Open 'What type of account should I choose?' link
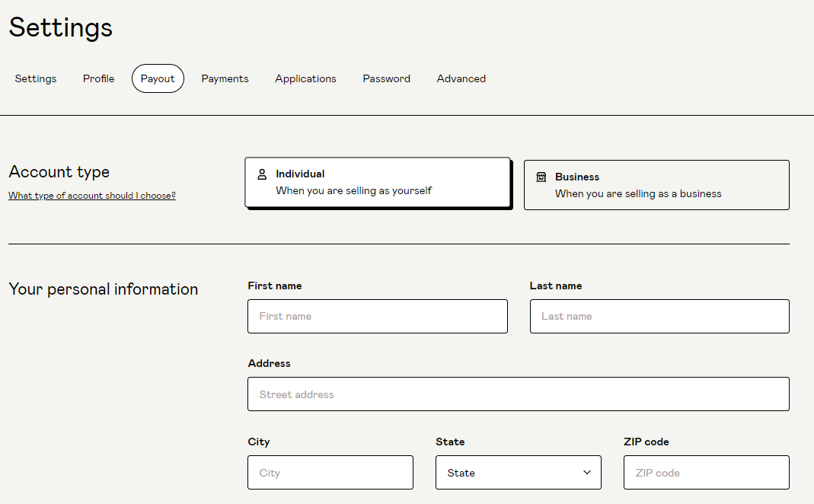 click(92, 196)
